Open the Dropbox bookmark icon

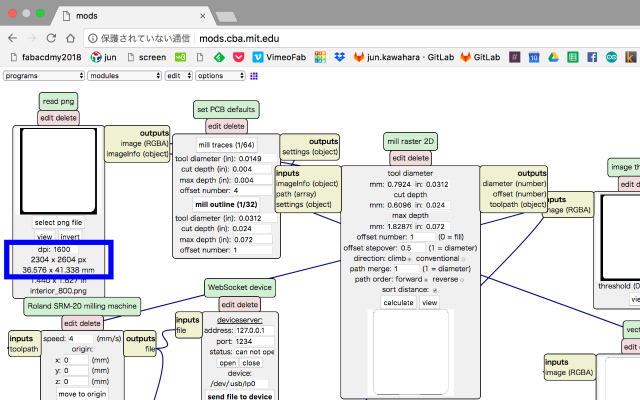pos(340,57)
